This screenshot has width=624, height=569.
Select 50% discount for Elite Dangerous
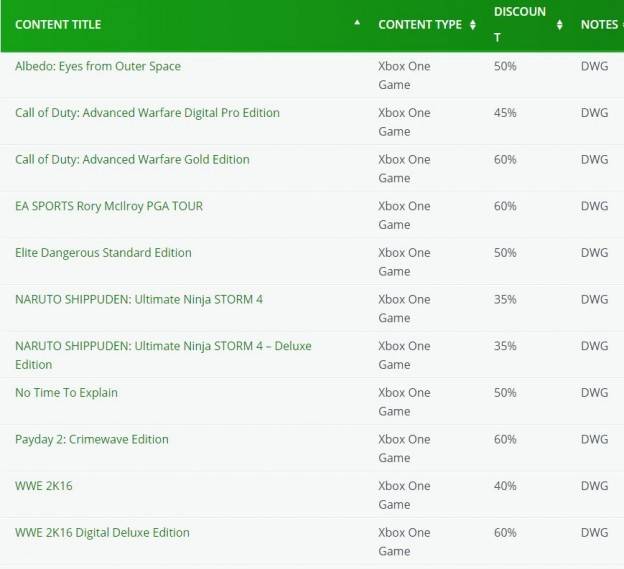coord(505,253)
